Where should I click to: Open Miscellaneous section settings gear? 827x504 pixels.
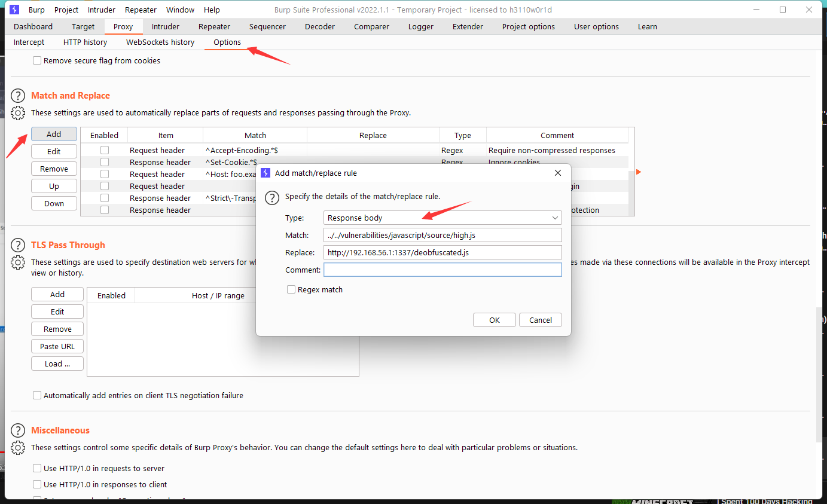(18, 447)
